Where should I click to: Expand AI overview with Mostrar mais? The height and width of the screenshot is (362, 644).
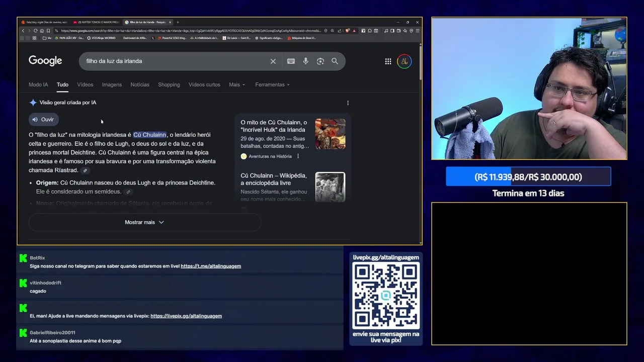145,222
